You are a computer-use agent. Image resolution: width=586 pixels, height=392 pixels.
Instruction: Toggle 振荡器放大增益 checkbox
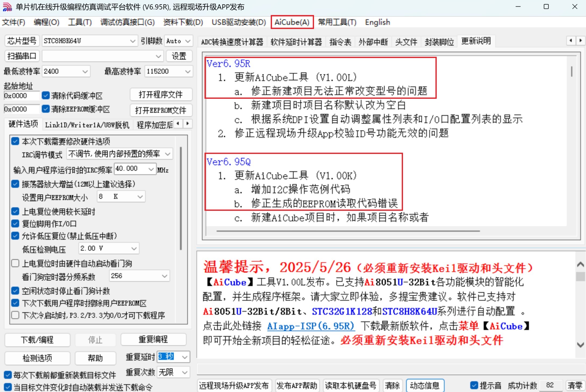[x=15, y=184]
